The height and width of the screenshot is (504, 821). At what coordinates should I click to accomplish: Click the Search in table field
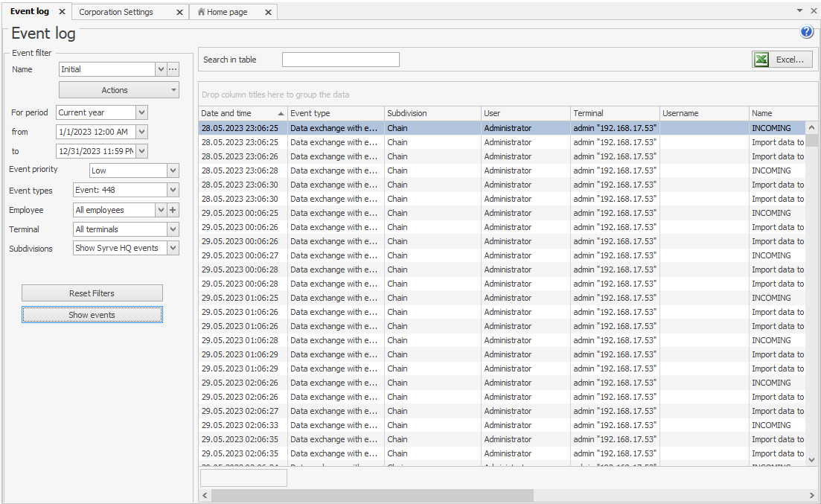click(340, 60)
